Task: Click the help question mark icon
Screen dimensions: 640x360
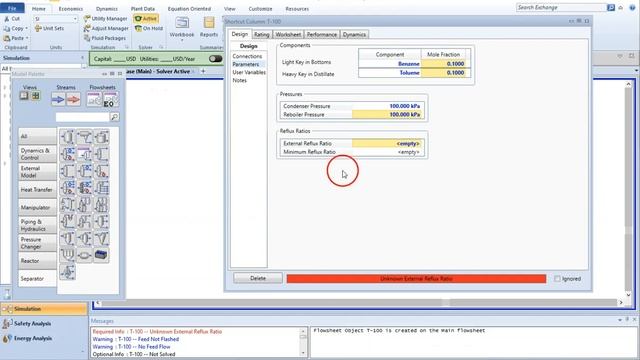Action: [x=632, y=7]
